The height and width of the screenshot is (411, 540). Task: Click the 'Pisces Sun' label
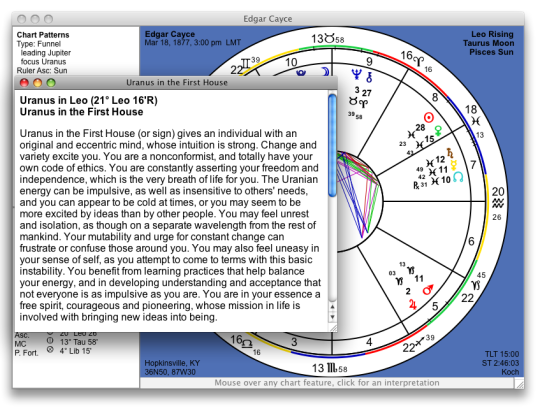tap(491, 52)
